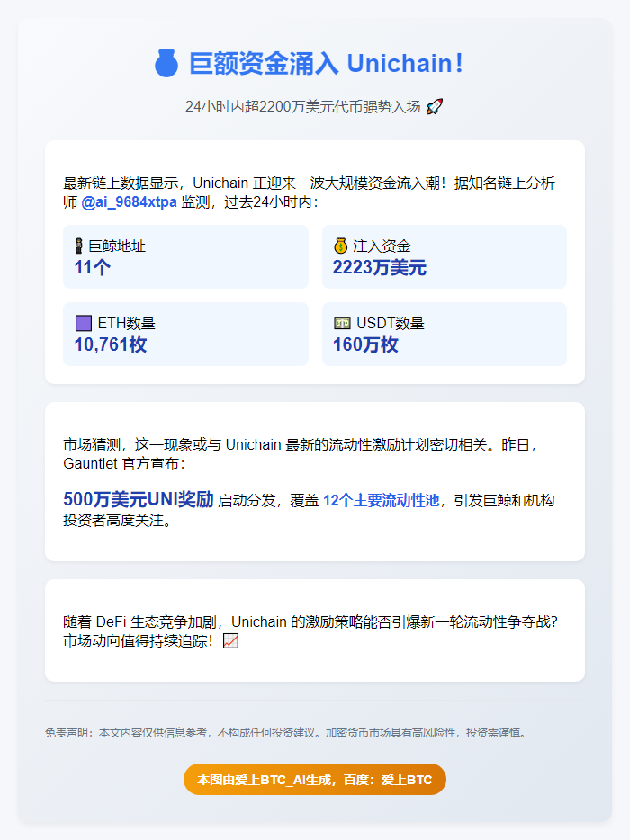Click the value 10,761枚
Screen dimensions: 630x840
pos(111,344)
